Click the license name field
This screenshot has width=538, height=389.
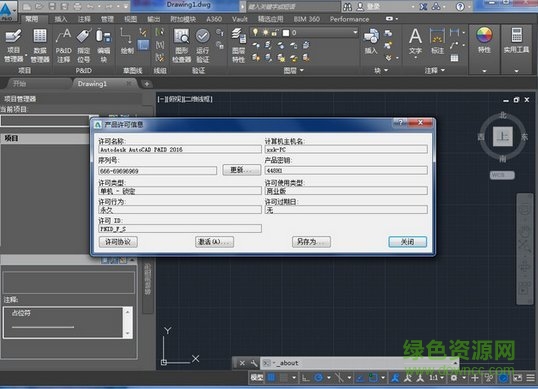[180, 150]
